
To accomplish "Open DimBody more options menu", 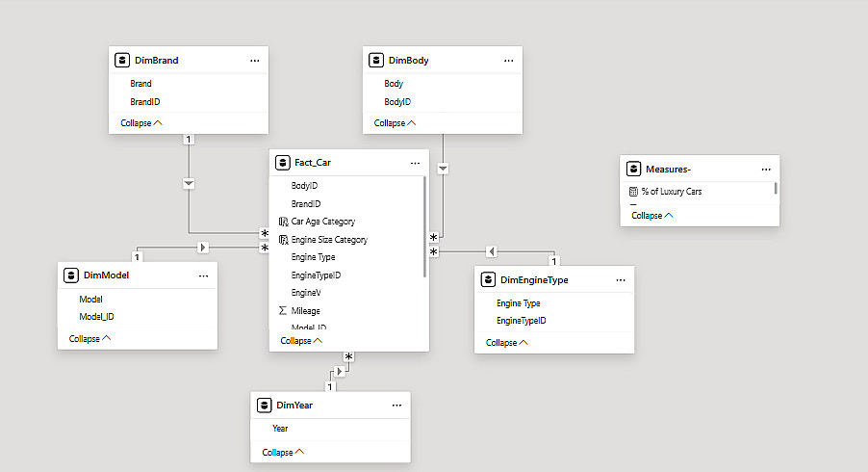I will pos(508,60).
